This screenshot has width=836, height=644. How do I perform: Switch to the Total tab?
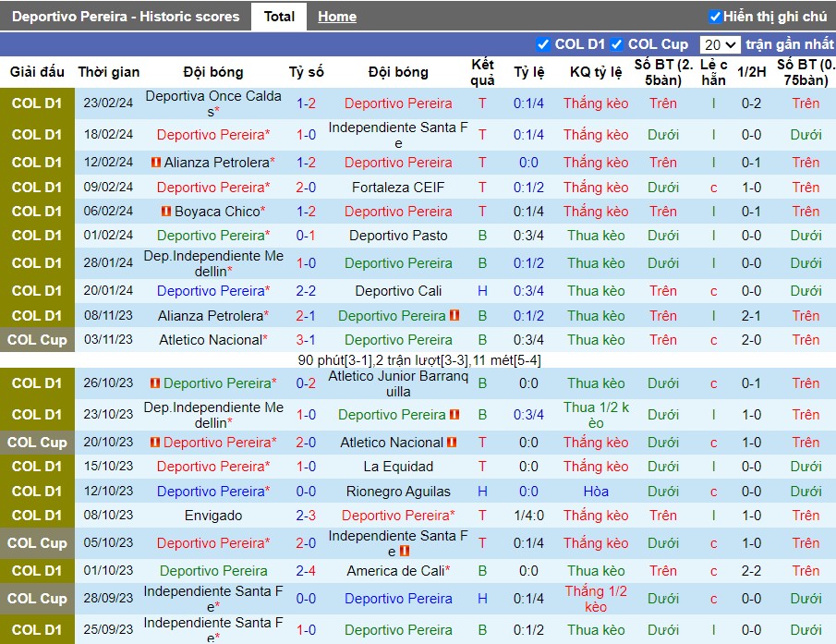(x=279, y=17)
